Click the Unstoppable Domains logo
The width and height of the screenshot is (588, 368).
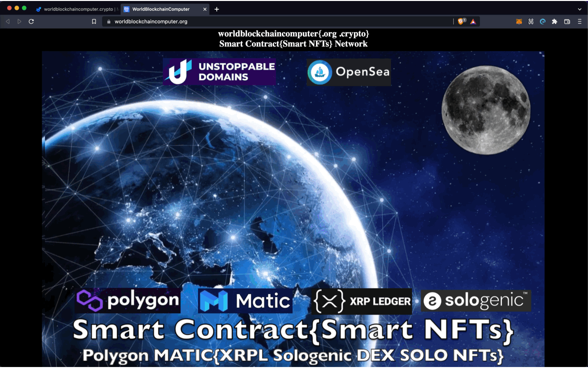point(219,72)
